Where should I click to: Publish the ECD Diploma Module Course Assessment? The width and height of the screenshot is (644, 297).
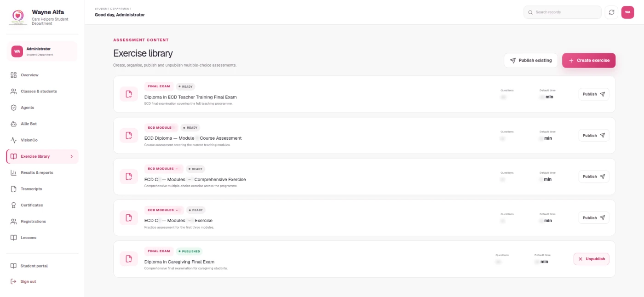594,136
